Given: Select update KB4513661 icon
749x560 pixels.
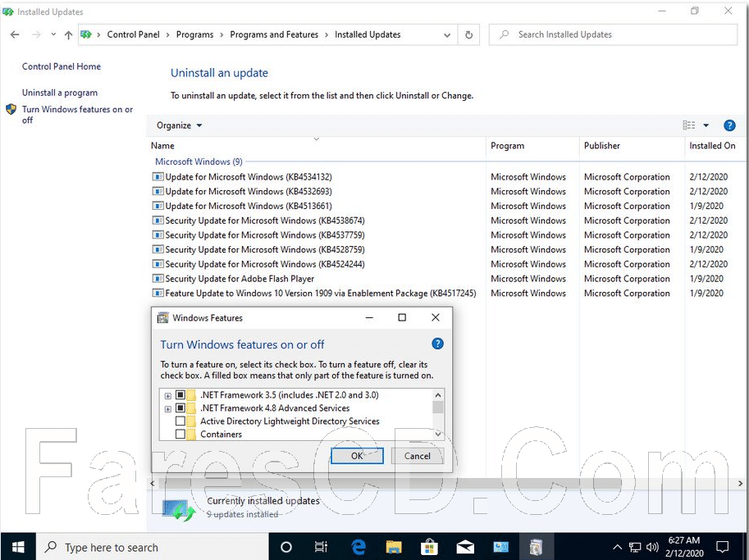Looking at the screenshot, I should (x=158, y=206).
